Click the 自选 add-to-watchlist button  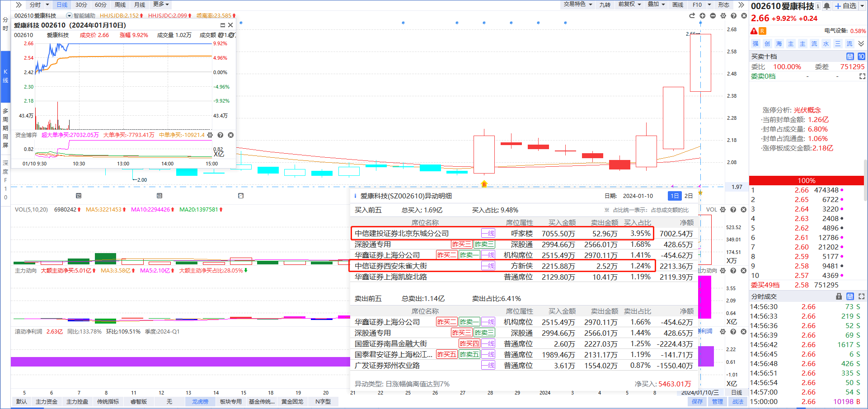point(846,6)
